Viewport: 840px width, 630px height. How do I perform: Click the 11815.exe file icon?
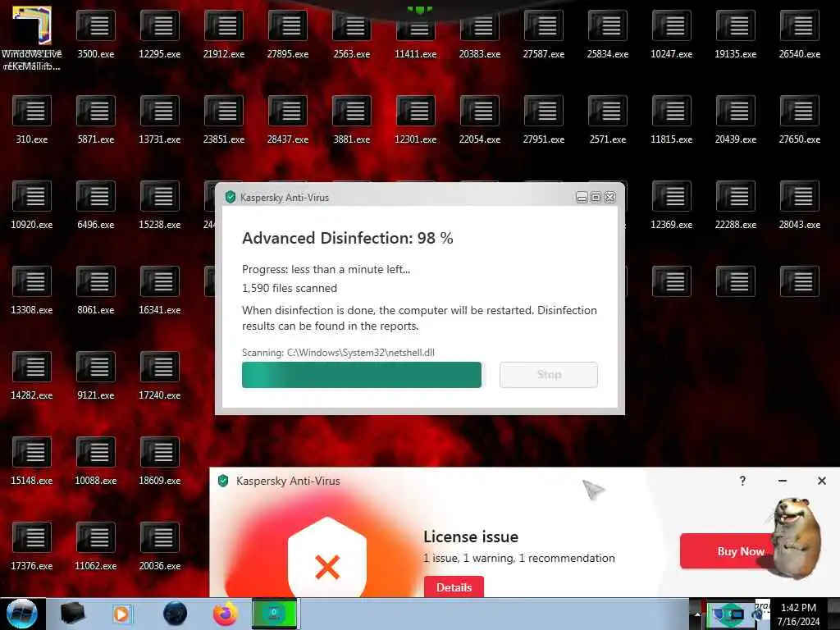(x=672, y=111)
